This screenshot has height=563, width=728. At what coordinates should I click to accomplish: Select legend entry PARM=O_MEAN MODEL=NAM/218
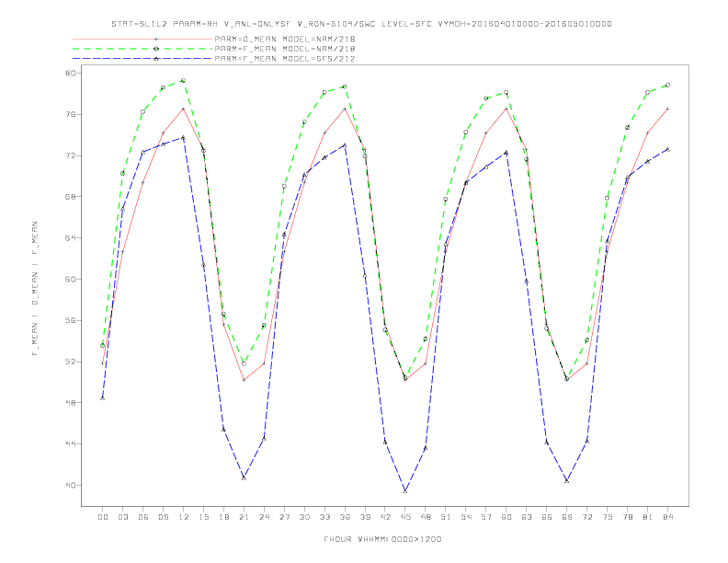click(285, 39)
